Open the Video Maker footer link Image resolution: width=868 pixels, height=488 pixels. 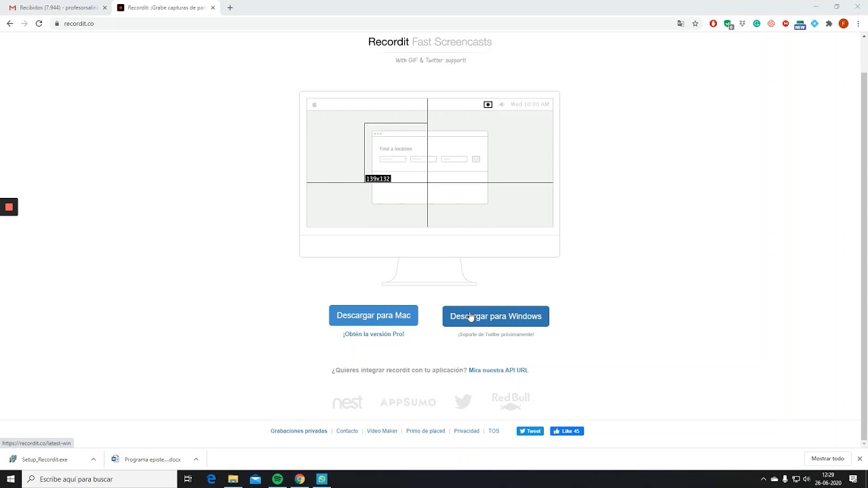point(382,431)
